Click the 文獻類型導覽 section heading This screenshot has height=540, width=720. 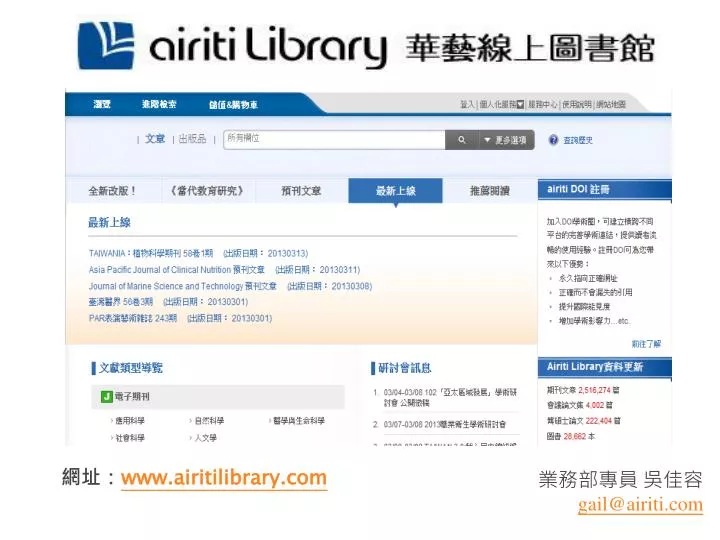131,368
